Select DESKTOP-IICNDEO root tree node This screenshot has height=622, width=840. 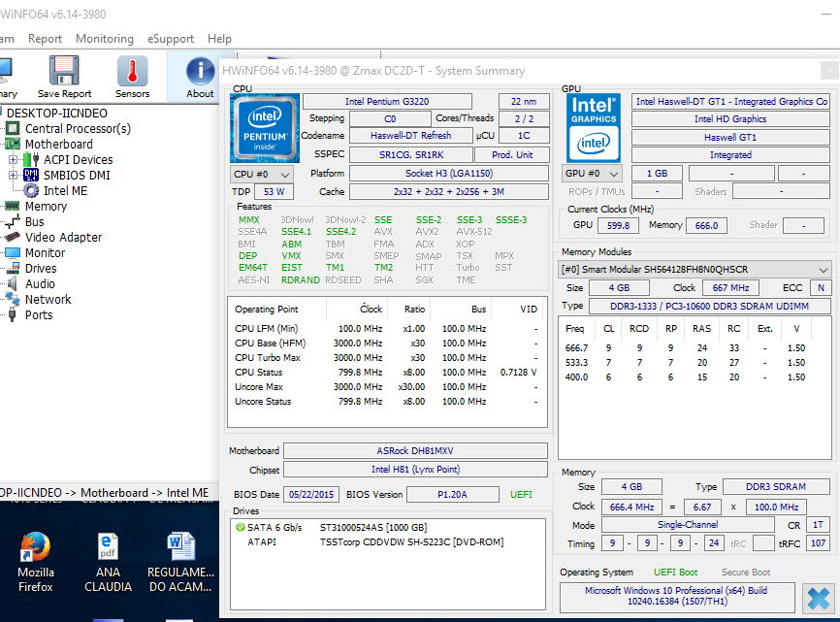[x=57, y=113]
